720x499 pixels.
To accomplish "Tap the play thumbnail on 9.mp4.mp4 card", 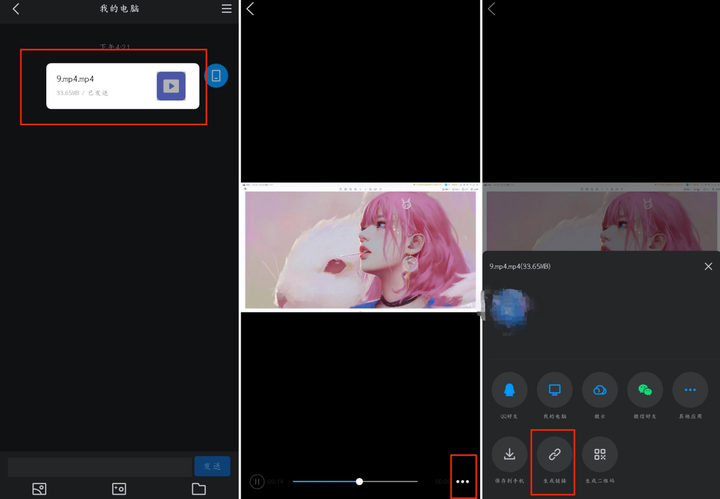I will pyautogui.click(x=171, y=86).
